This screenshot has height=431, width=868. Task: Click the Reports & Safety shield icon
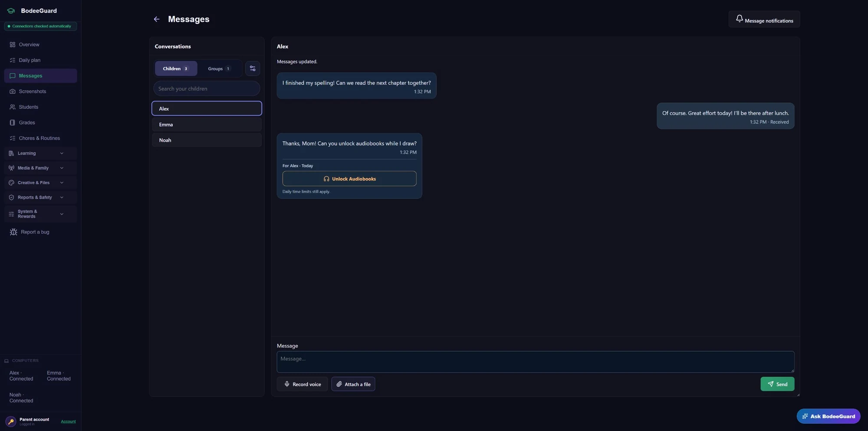click(11, 197)
